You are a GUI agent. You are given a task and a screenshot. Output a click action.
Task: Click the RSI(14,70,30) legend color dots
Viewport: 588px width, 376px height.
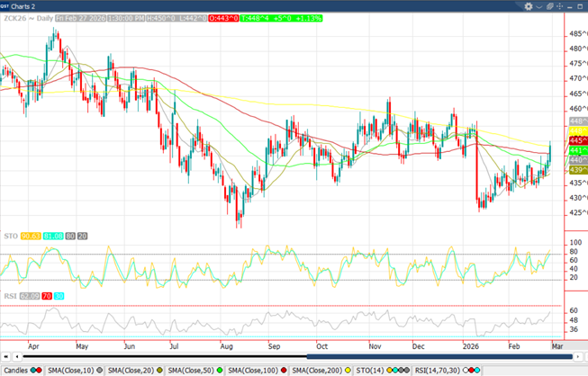[472, 370]
